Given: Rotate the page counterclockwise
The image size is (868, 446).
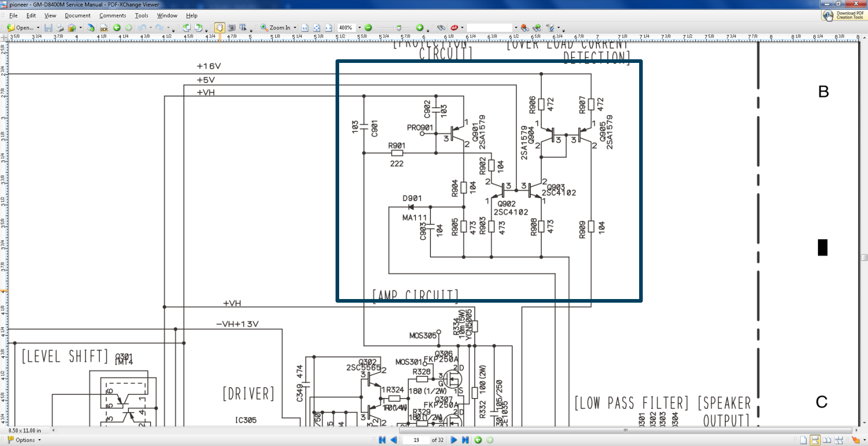Looking at the screenshot, I should (187, 28).
